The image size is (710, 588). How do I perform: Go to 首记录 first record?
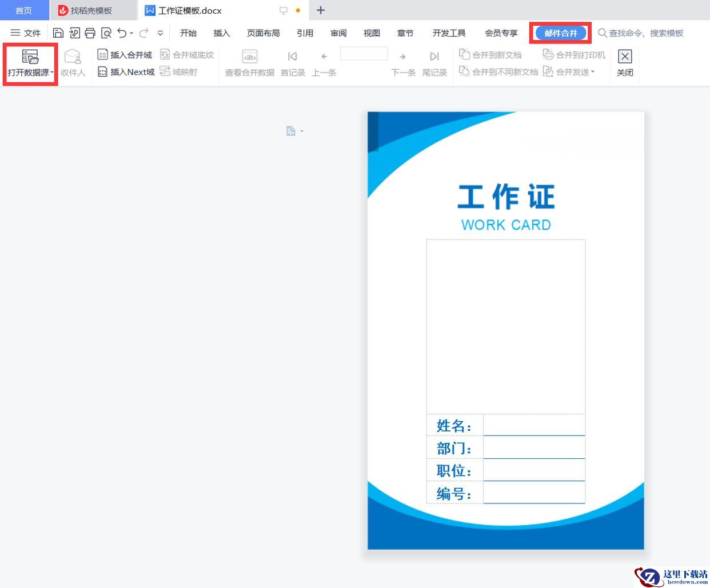(293, 63)
